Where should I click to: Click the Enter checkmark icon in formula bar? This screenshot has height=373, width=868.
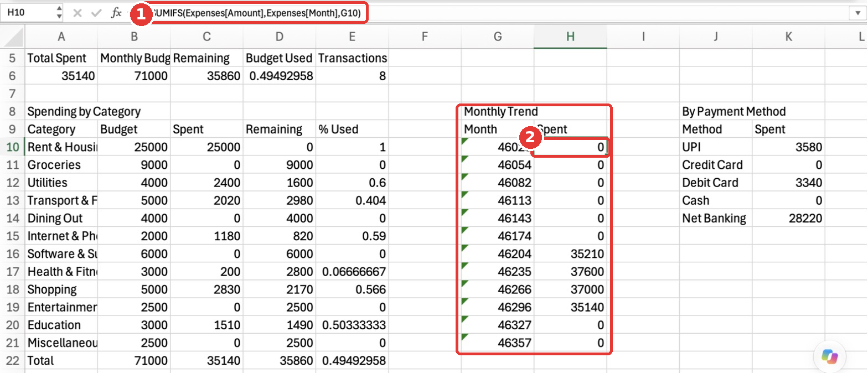[x=96, y=13]
